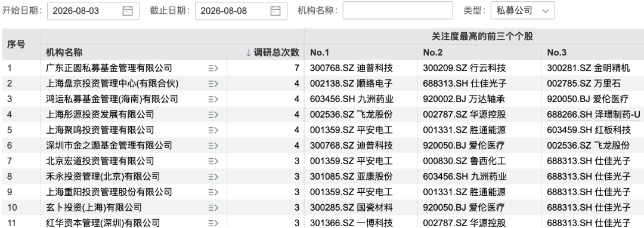Select 深圳市金之灏基金管理有限公司 institution name

coord(109,146)
